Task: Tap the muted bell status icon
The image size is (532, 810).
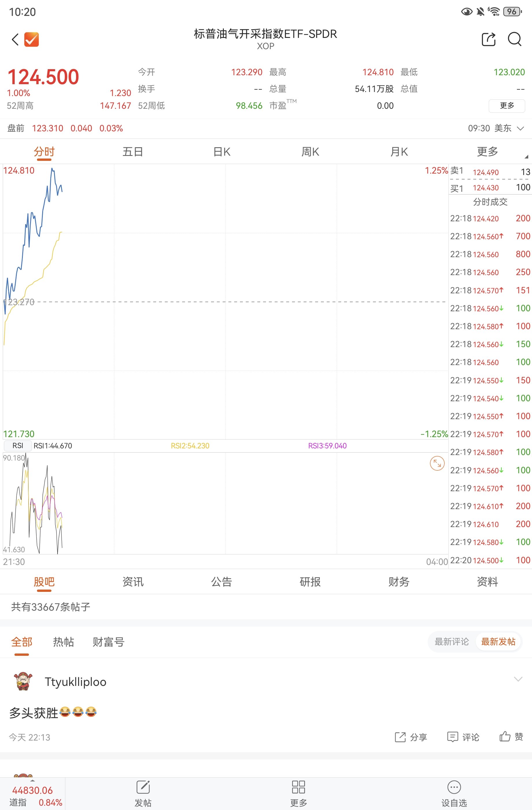Action: (480, 12)
